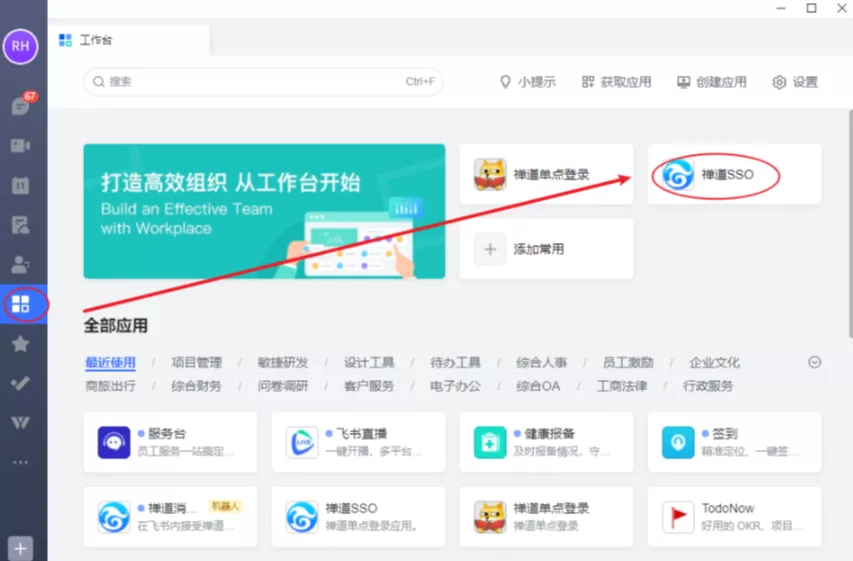The height and width of the screenshot is (561, 853).
Task: Open tasks checkmark in the sidebar
Action: (21, 383)
